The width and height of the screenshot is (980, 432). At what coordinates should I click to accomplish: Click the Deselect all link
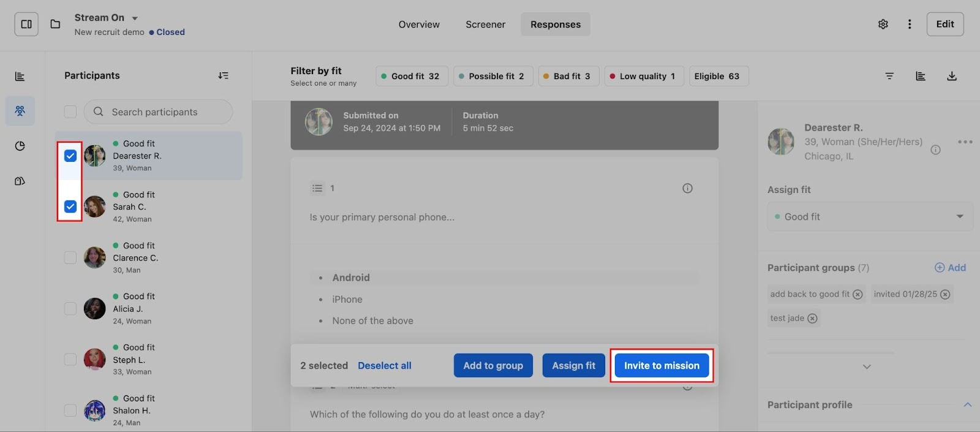point(385,366)
